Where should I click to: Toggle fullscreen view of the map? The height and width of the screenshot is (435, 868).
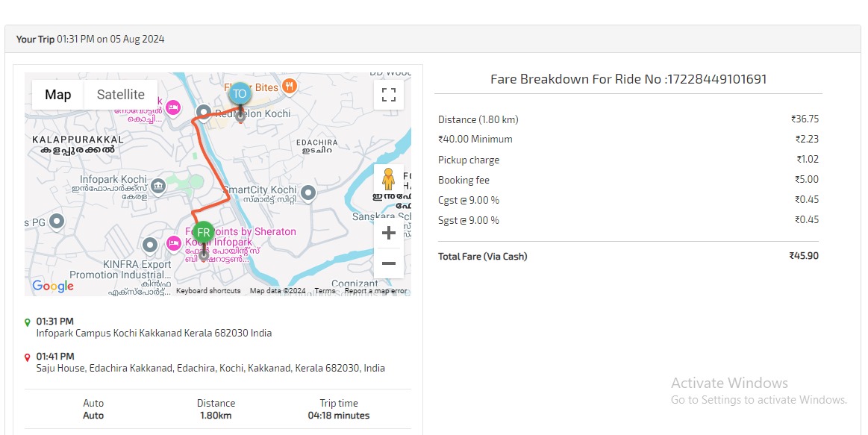388,95
